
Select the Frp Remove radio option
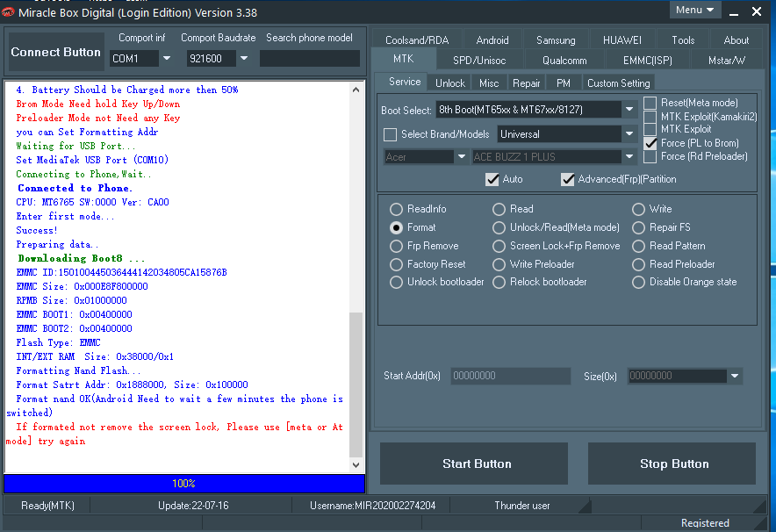[396, 246]
